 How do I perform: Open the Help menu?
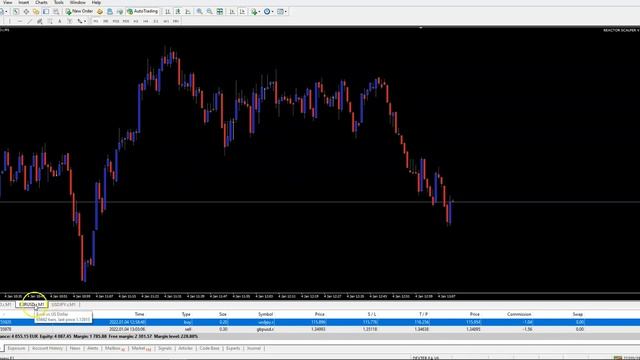96,2
